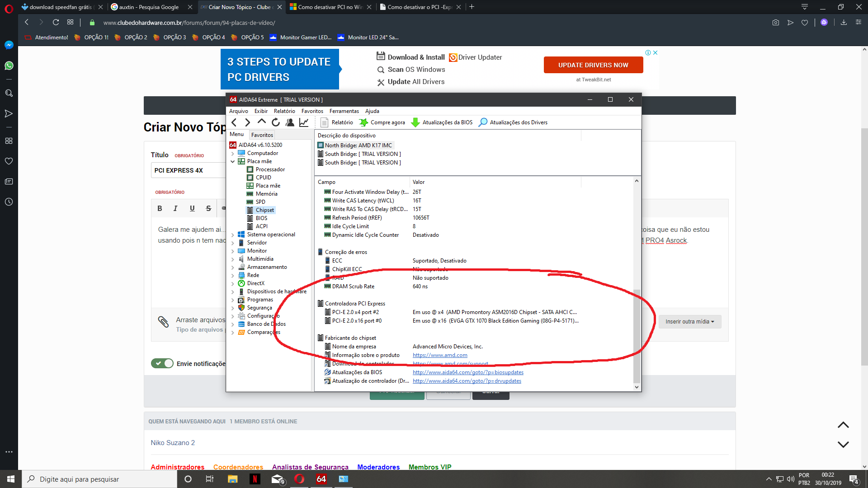The height and width of the screenshot is (488, 868).
Task: Close the ad with X icon
Action: click(655, 52)
